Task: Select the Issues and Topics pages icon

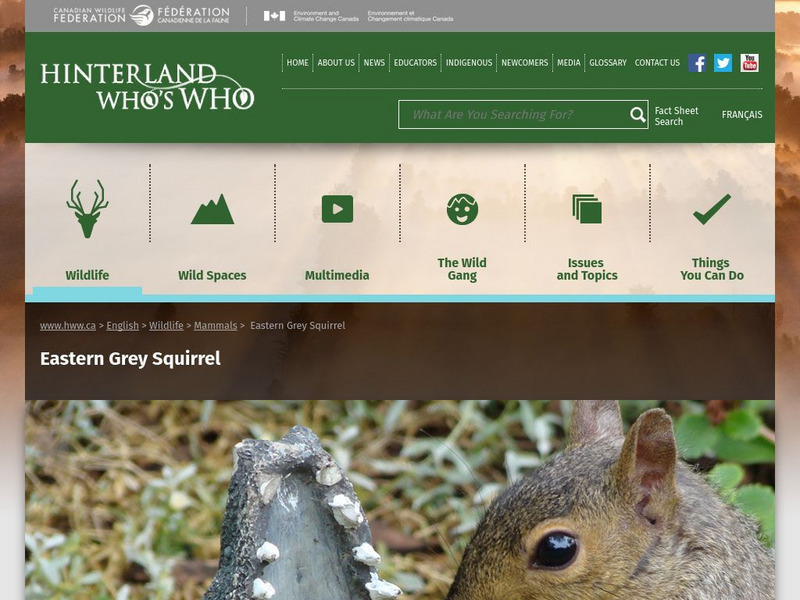Action: 588,210
